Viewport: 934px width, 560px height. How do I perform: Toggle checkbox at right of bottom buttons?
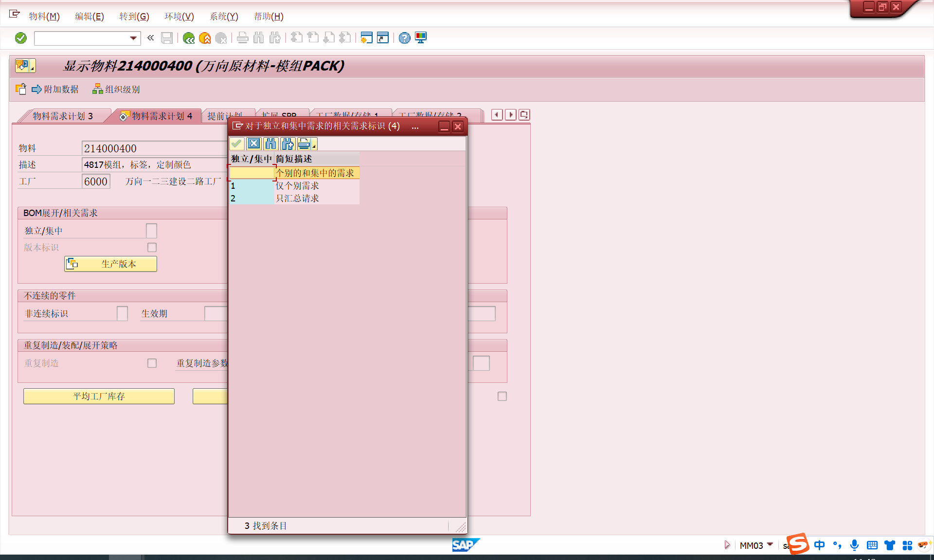click(x=502, y=396)
